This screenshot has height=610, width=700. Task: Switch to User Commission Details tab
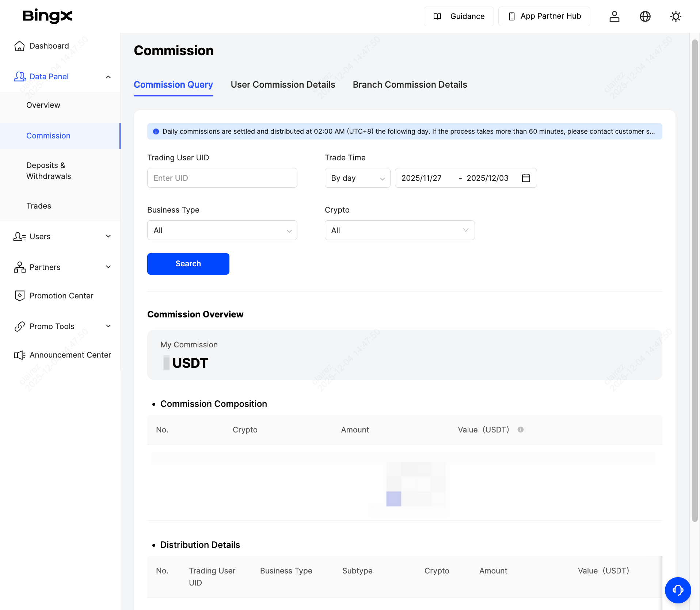click(x=283, y=84)
